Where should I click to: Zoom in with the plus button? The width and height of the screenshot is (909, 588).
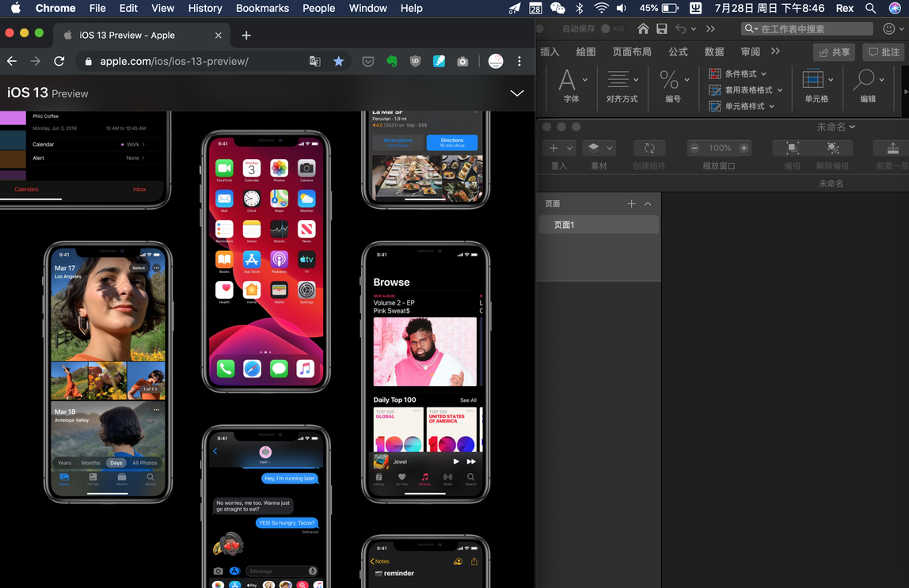[744, 148]
